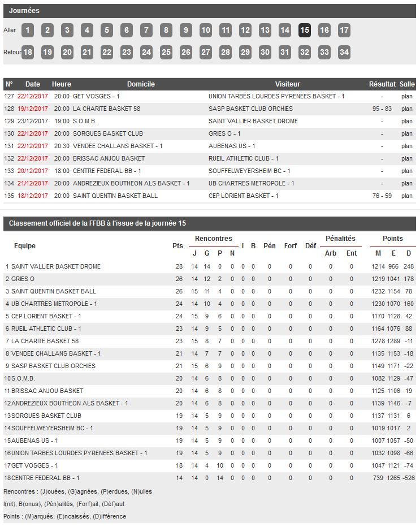Click the highlighted matchday 15 button
420x527 pixels.
[305, 31]
